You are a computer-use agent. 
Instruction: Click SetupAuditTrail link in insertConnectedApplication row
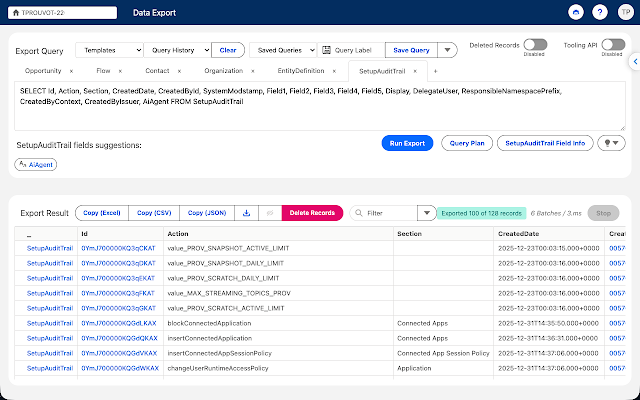50,338
